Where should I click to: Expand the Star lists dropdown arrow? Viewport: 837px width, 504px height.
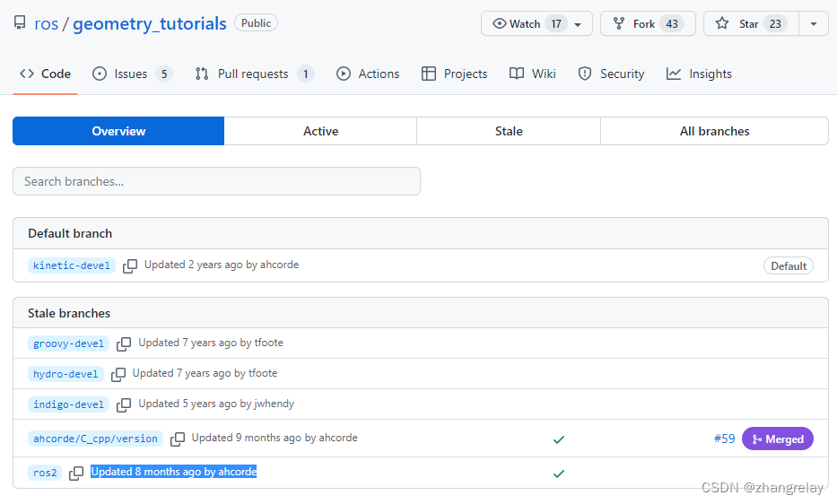coord(814,23)
